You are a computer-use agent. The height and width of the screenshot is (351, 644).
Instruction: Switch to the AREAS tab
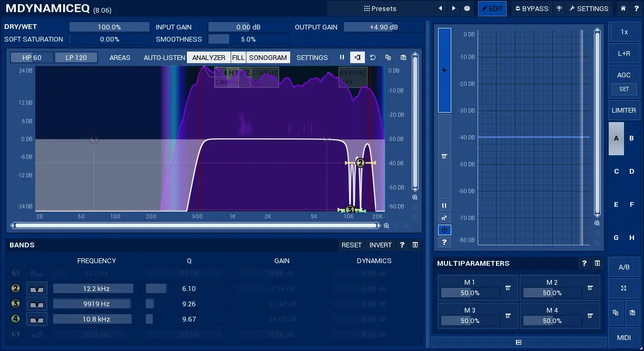[x=120, y=57]
